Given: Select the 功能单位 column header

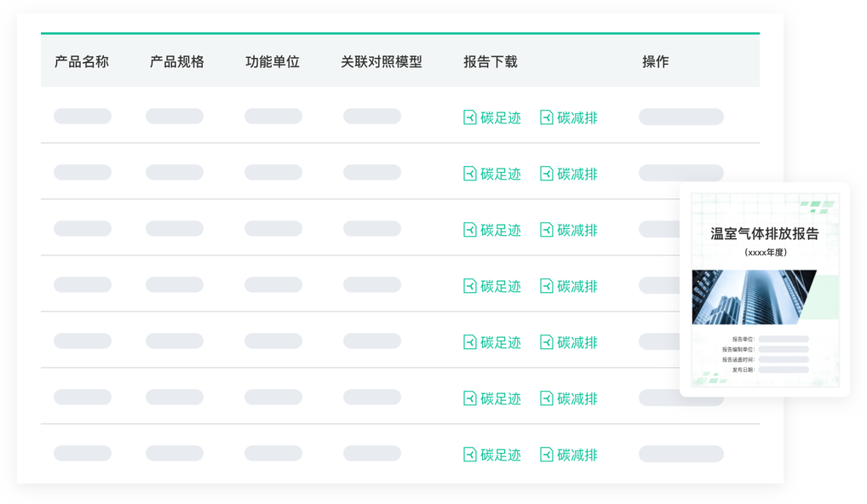Looking at the screenshot, I should click(x=273, y=62).
